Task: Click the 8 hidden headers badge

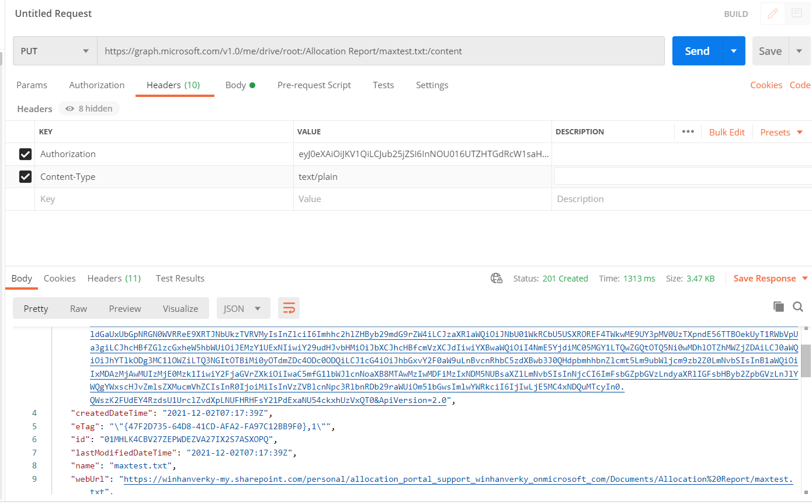Action: click(x=88, y=109)
